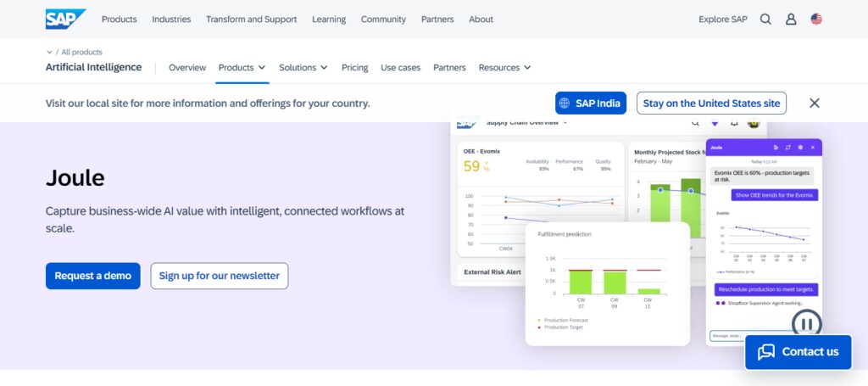Open the Use cases tab
868x386 pixels.
(x=400, y=68)
